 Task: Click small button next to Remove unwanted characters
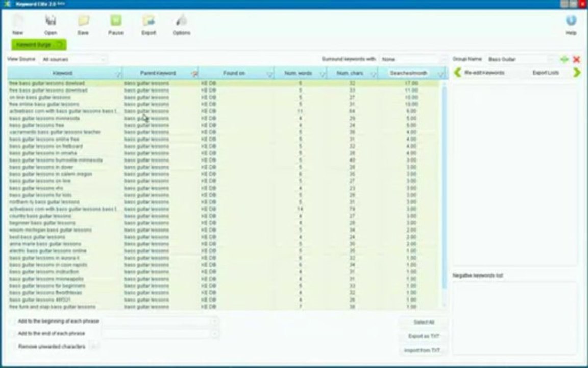[x=94, y=347]
